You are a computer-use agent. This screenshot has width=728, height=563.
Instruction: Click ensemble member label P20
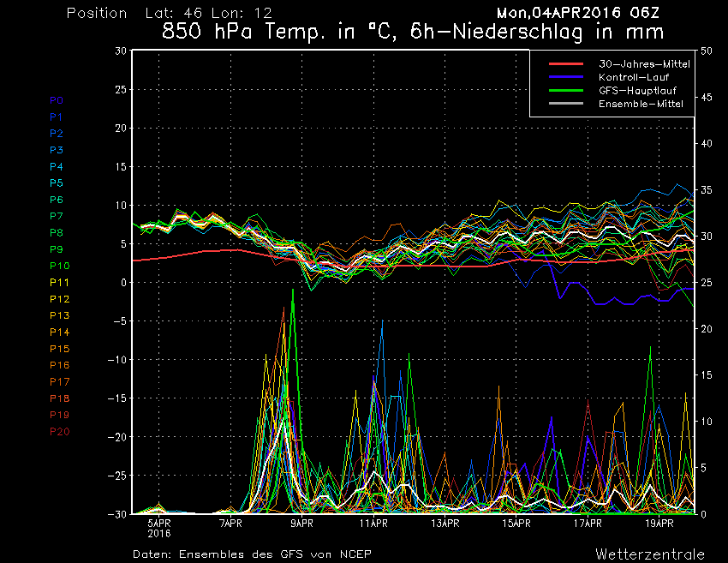coord(59,431)
